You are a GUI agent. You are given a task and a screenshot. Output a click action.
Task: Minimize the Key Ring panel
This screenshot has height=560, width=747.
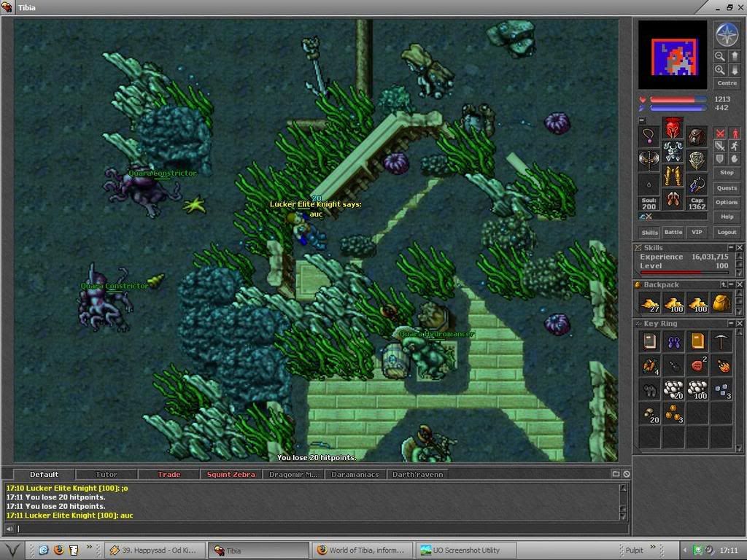click(x=731, y=324)
